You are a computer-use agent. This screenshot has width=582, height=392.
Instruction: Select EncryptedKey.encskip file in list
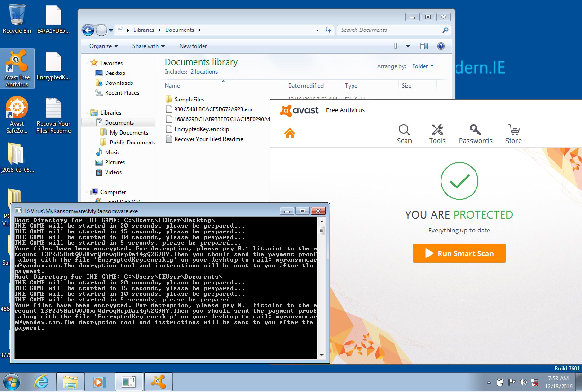coord(201,129)
